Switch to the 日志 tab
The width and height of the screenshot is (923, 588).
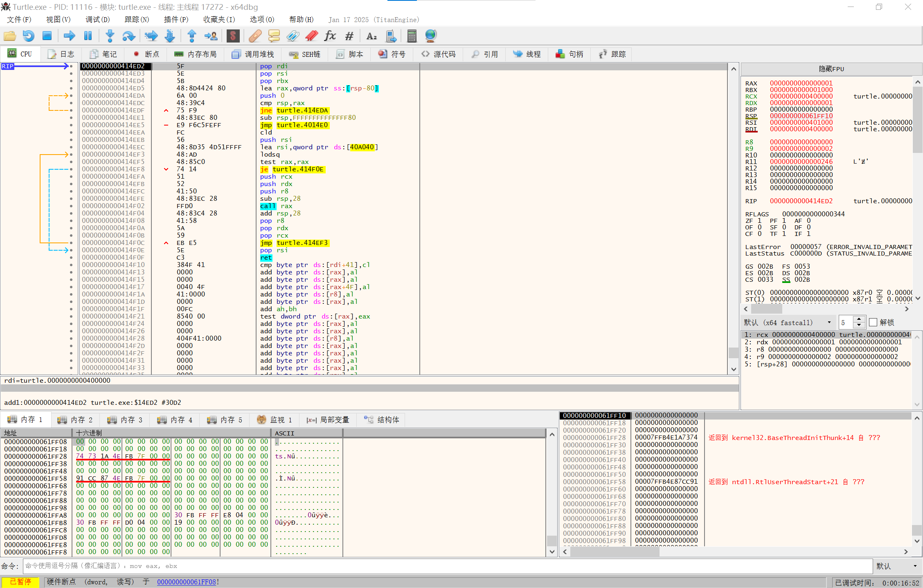pyautogui.click(x=61, y=54)
